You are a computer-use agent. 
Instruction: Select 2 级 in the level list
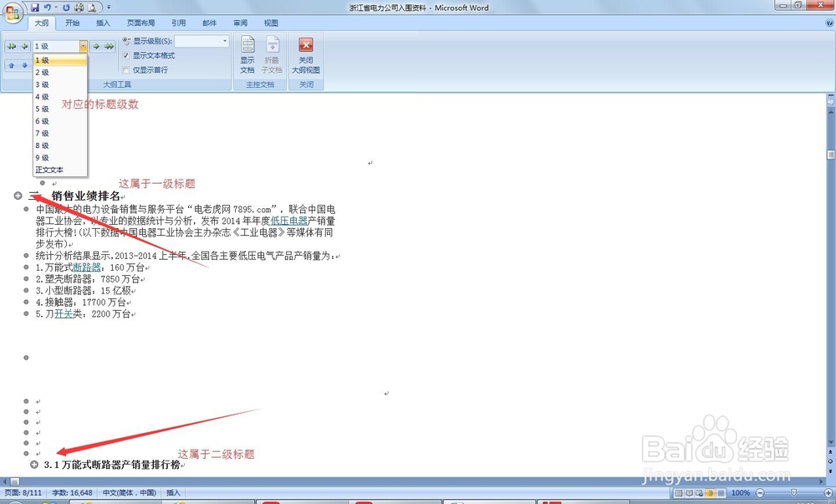pos(59,73)
